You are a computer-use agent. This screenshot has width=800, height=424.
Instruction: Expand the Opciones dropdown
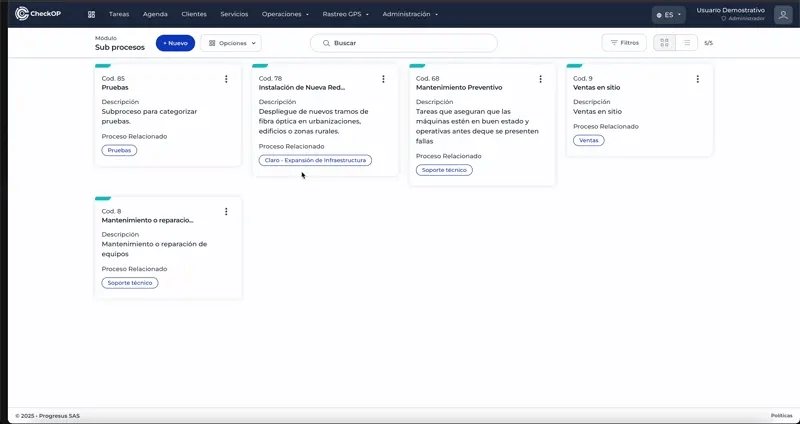(x=231, y=43)
